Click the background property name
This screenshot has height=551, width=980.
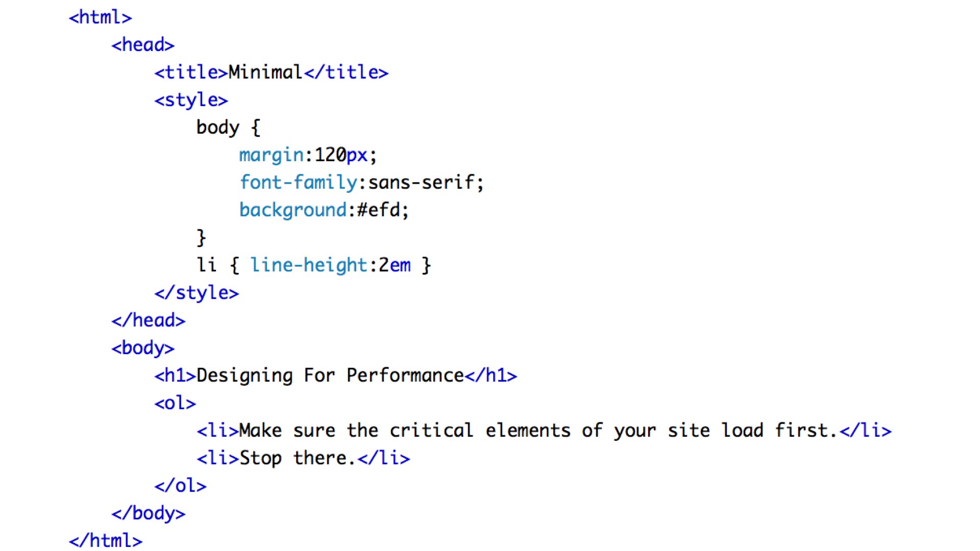pyautogui.click(x=293, y=210)
